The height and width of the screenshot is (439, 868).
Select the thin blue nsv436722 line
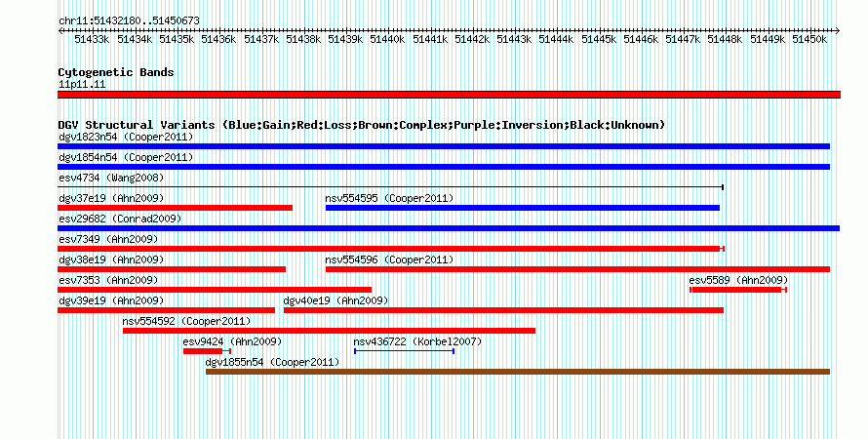click(x=404, y=351)
